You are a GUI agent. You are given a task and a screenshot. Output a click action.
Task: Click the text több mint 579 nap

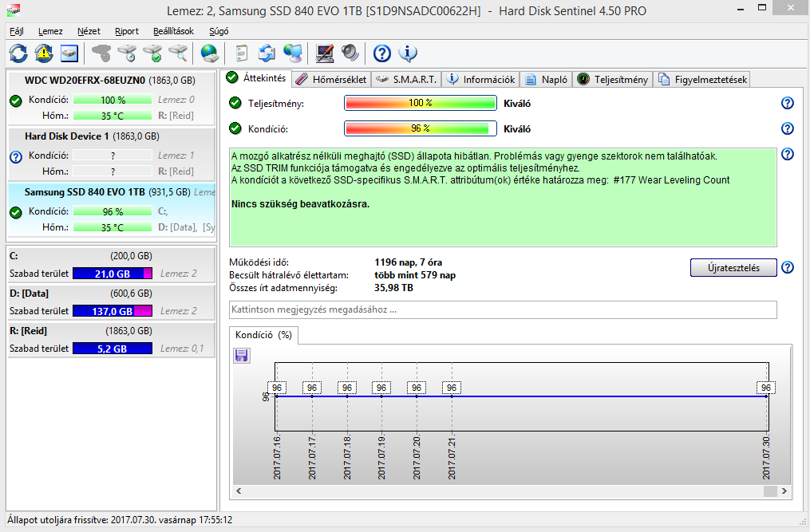click(415, 275)
